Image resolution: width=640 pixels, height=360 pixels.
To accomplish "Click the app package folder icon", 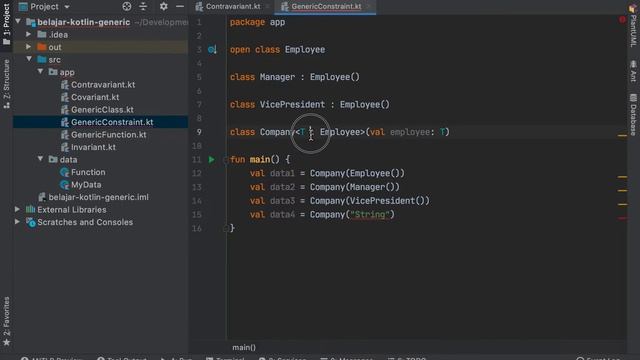I will click(x=53, y=72).
